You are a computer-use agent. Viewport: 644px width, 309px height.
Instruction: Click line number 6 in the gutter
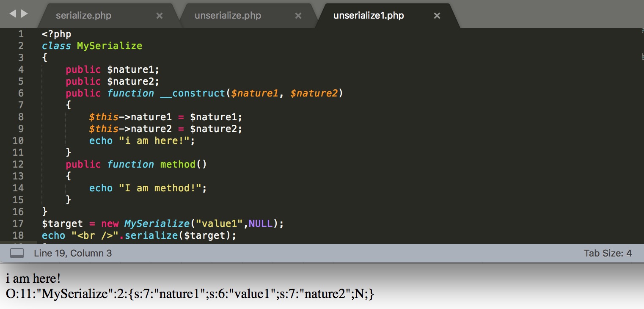21,93
